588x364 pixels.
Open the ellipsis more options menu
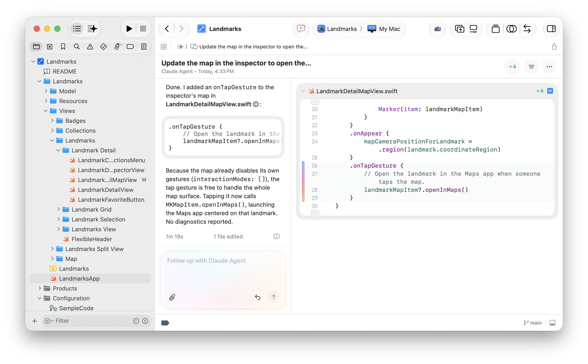(549, 67)
